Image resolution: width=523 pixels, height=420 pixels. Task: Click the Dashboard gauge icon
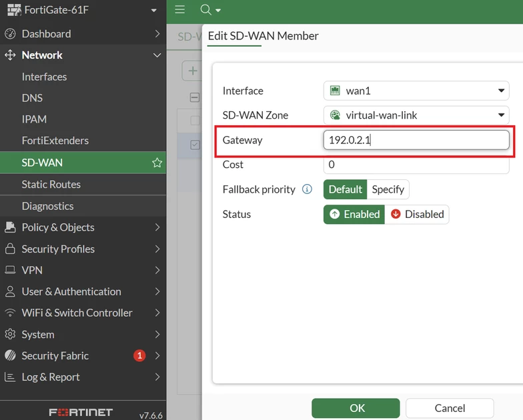(x=11, y=33)
